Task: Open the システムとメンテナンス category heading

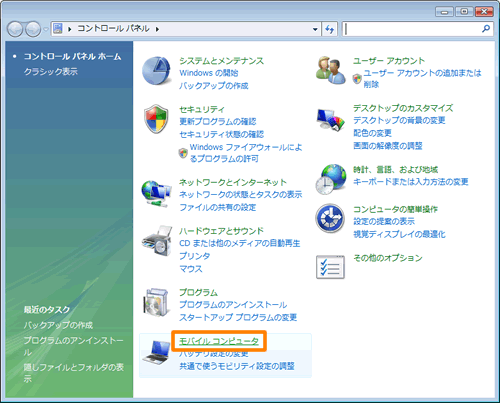Action: tap(221, 61)
